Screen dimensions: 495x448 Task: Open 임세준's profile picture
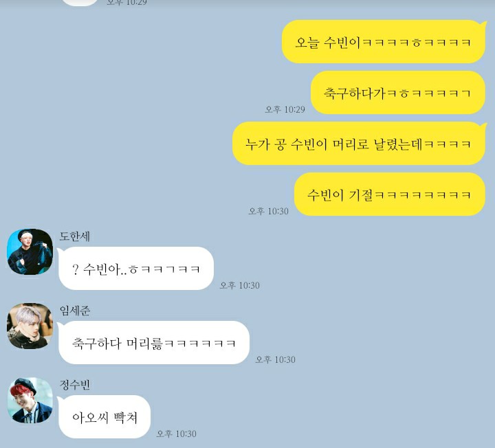point(30,326)
